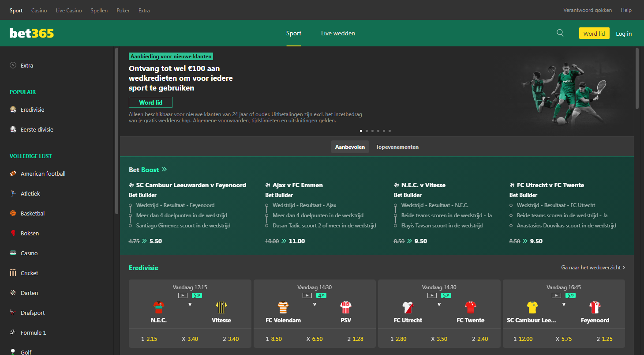644x355 pixels.
Task: Click the Extra coin icon in sidebar
Action: click(13, 65)
